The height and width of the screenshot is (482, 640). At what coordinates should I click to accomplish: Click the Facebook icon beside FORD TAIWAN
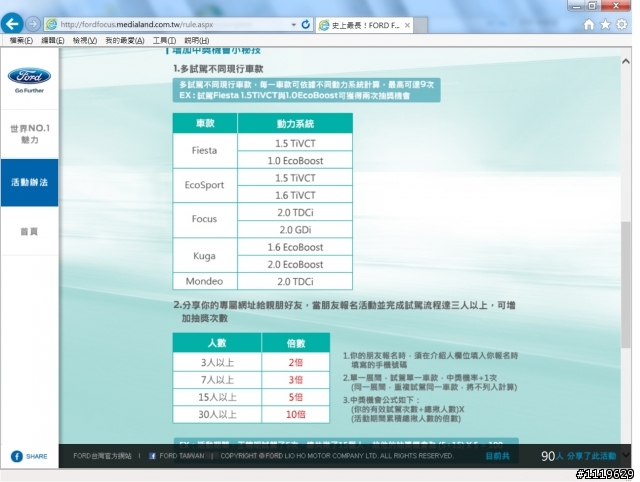coord(152,456)
